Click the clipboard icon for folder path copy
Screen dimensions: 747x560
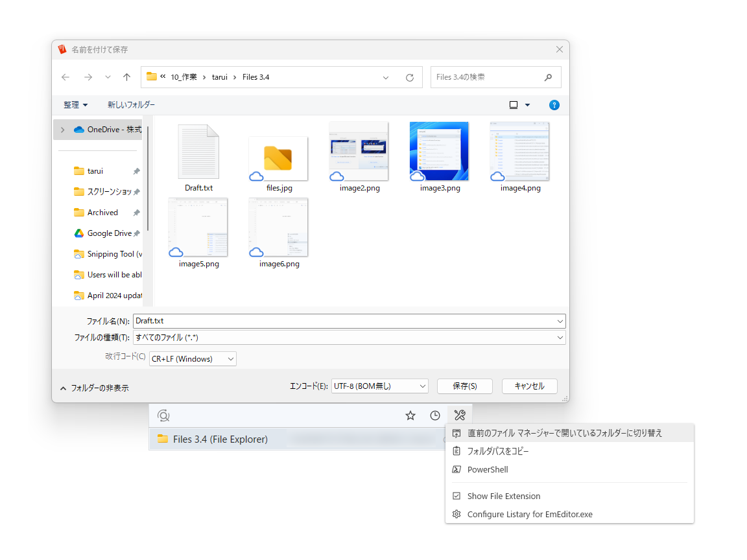(x=456, y=451)
